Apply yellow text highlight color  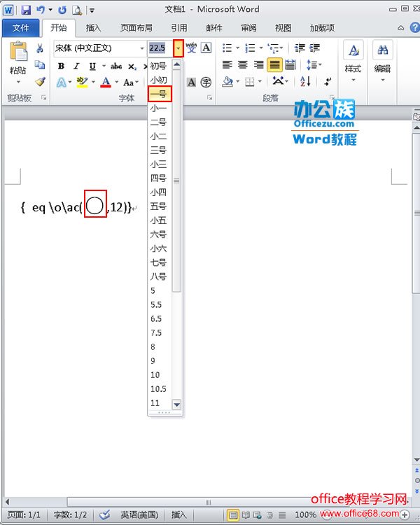(x=82, y=83)
